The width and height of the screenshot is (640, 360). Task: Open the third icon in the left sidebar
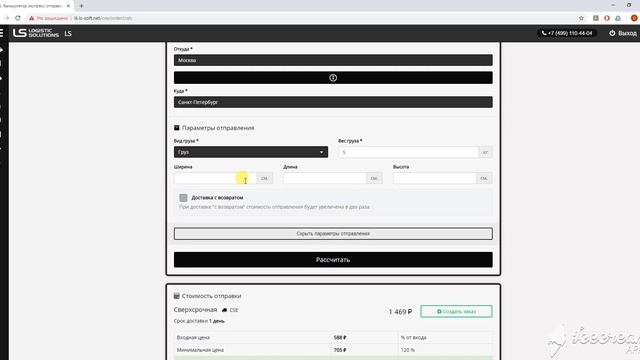coord(2,78)
